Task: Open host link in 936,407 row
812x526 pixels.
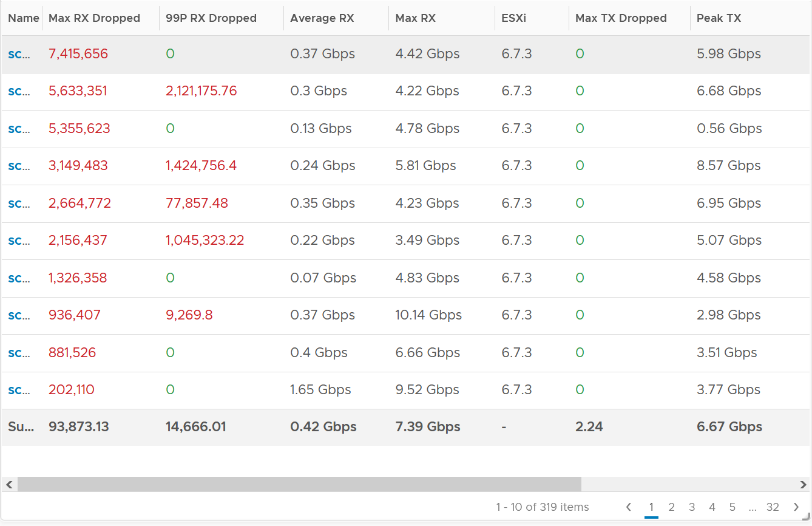Action: [19, 315]
